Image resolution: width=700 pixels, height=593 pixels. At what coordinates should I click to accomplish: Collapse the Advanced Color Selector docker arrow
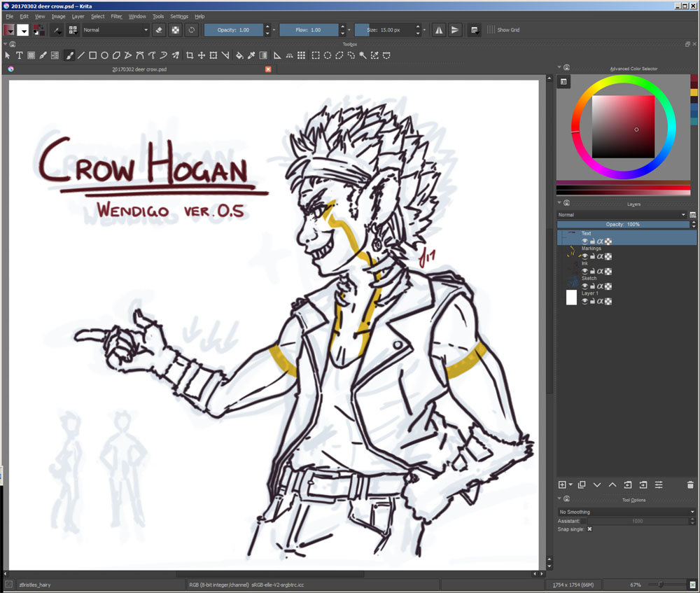(559, 67)
